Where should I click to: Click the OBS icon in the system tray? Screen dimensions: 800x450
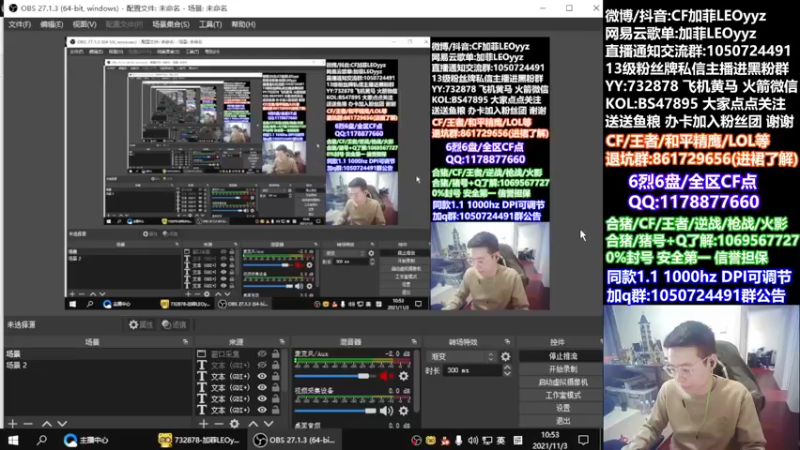(x=416, y=440)
